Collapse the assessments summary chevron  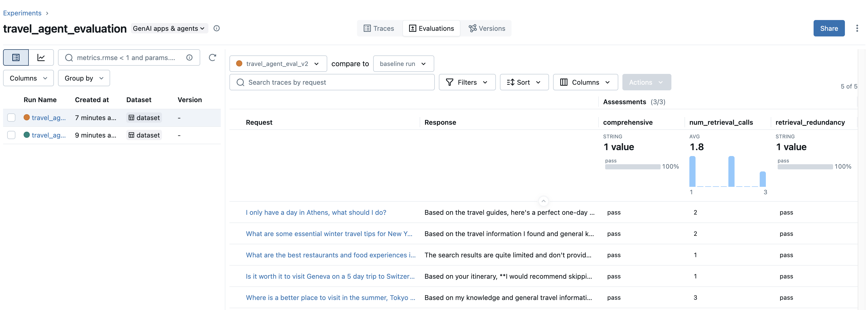point(543,200)
